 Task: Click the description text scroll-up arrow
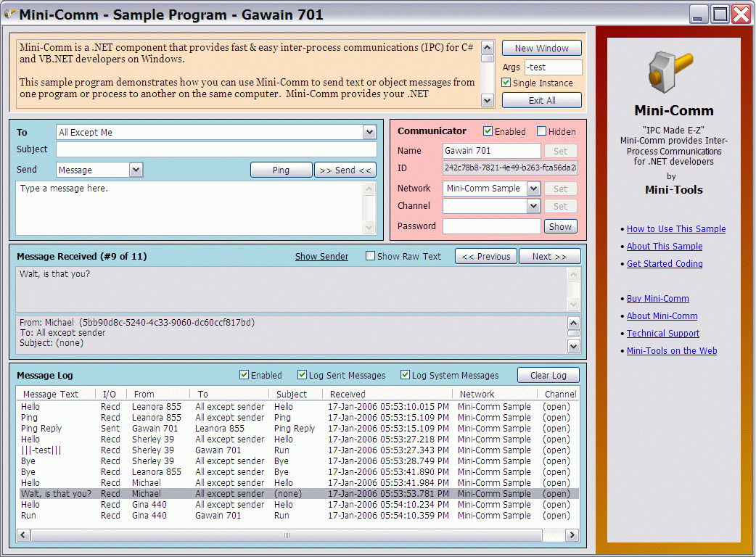point(488,47)
